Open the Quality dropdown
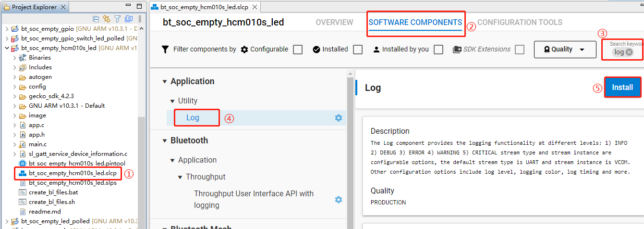 (x=565, y=50)
